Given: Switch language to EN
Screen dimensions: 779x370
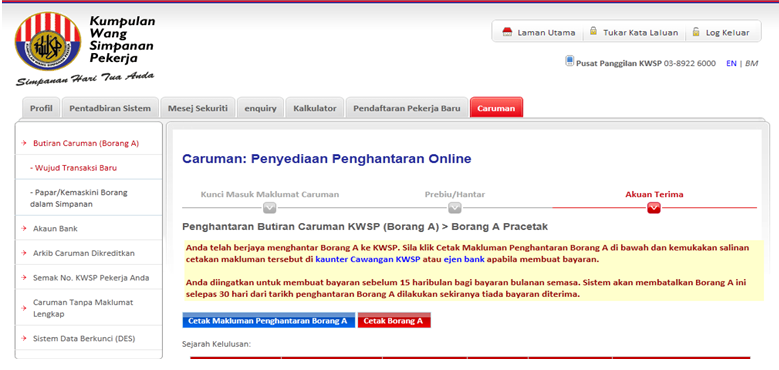Looking at the screenshot, I should 731,64.
